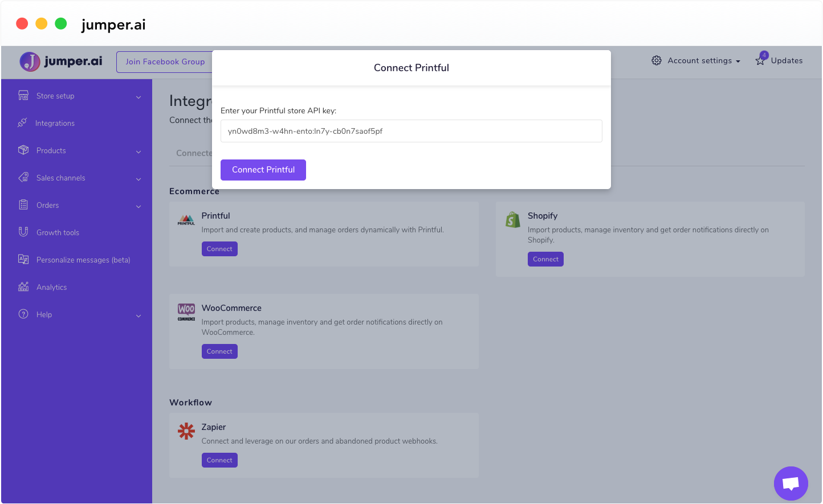Click the Growth tools magnet icon

(x=23, y=232)
